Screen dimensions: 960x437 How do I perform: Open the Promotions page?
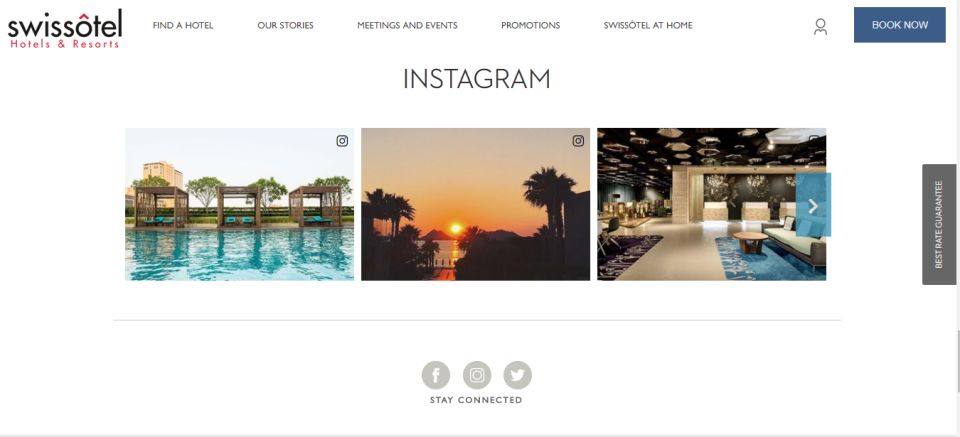point(530,25)
